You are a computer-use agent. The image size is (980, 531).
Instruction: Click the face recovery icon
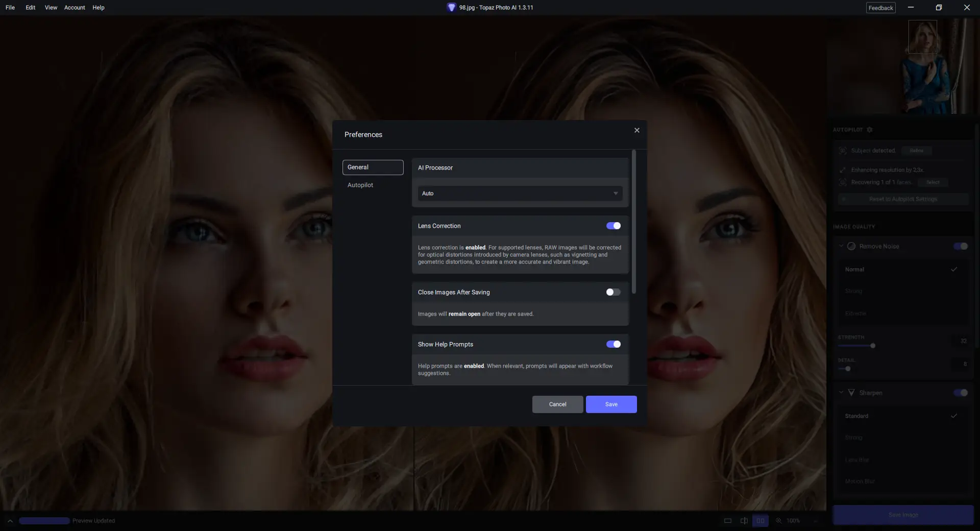coord(843,182)
